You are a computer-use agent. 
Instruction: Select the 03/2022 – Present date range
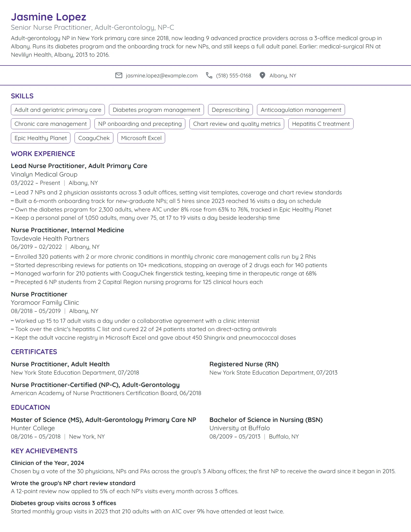pyautogui.click(x=35, y=183)
